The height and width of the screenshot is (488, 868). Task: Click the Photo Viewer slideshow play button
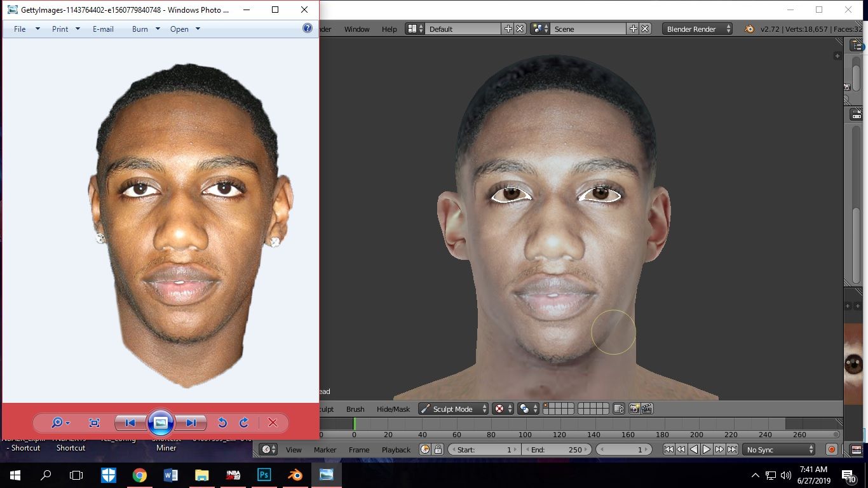pos(161,423)
